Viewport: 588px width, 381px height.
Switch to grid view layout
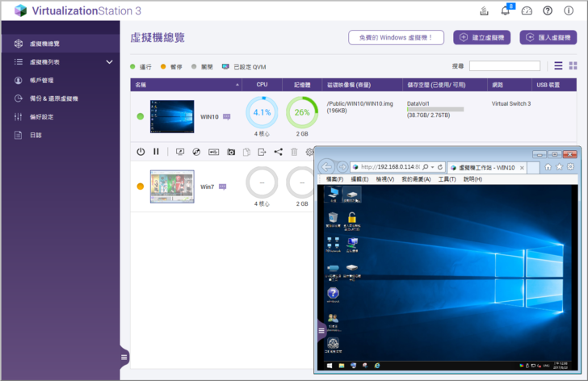click(x=573, y=65)
